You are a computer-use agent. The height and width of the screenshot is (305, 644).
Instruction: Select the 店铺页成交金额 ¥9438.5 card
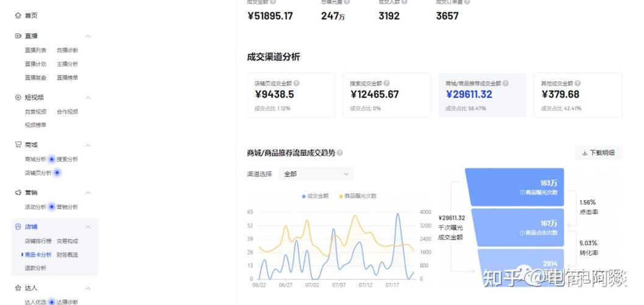coord(291,95)
